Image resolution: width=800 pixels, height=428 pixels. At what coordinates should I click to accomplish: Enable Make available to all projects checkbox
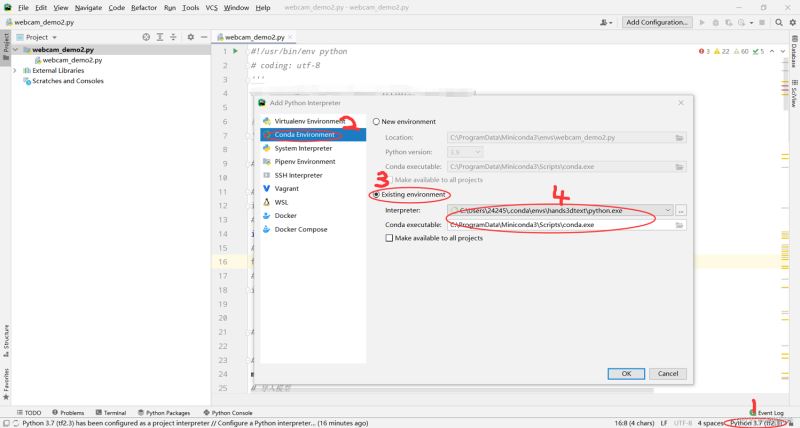(389, 238)
